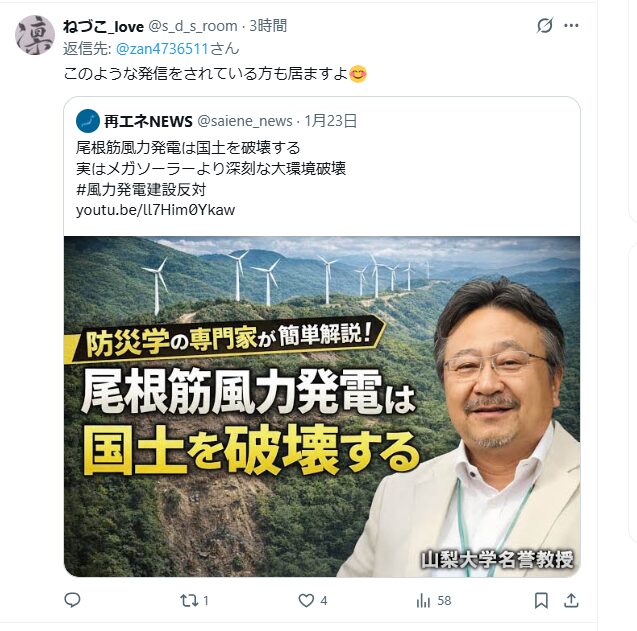Click the 3時間 timestamp
The image size is (637, 631).
point(268,26)
